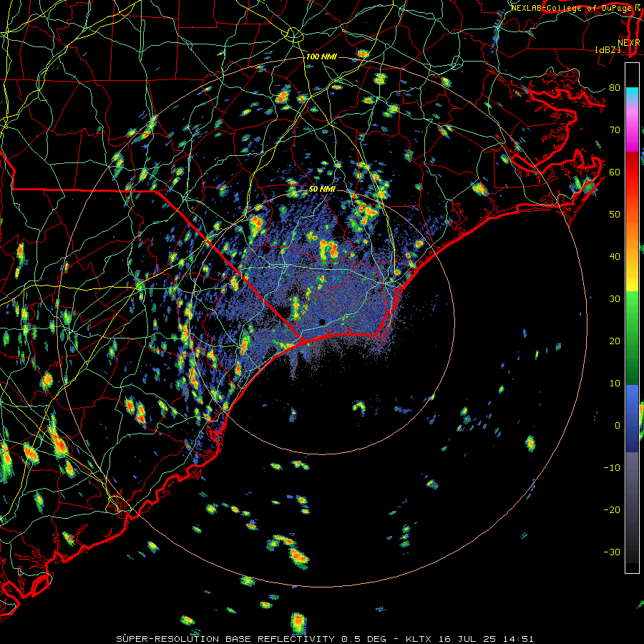Image resolution: width=644 pixels, height=644 pixels.
Task: Select the 50 value on the dBZ scale
Action: pos(615,215)
